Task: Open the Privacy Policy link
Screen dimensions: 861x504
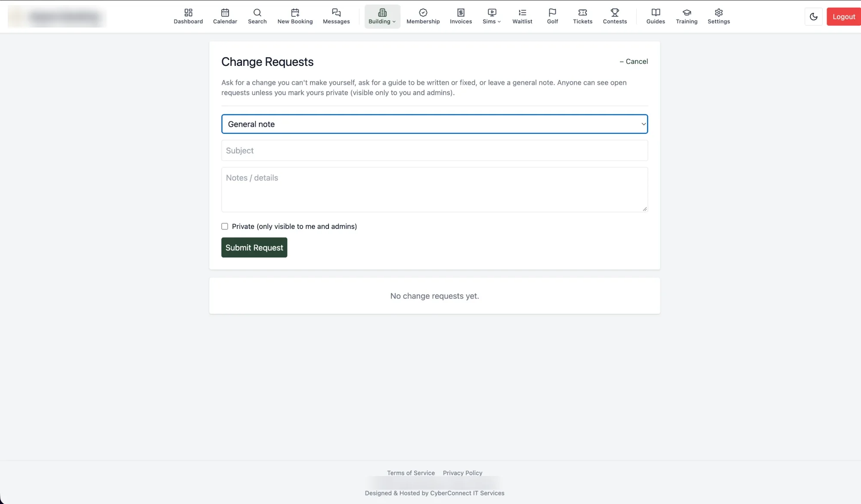Action: pyautogui.click(x=462, y=473)
